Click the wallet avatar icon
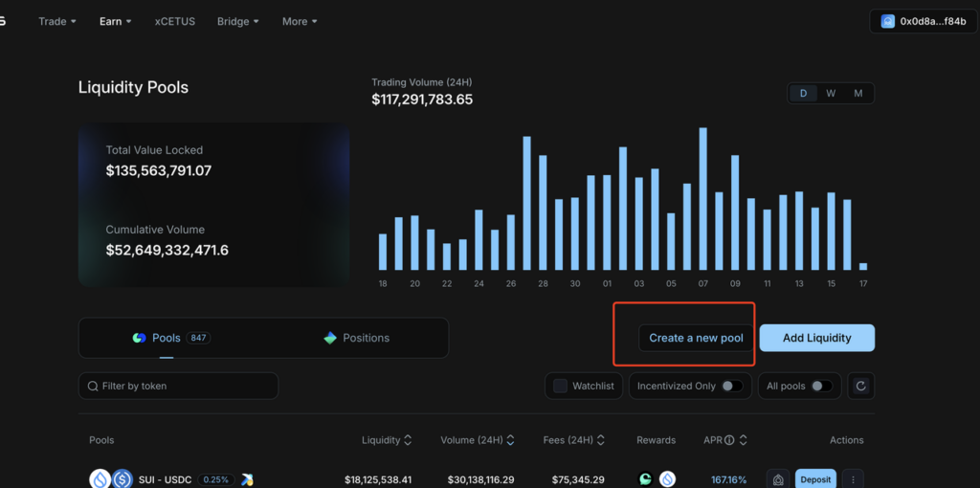 tap(887, 21)
